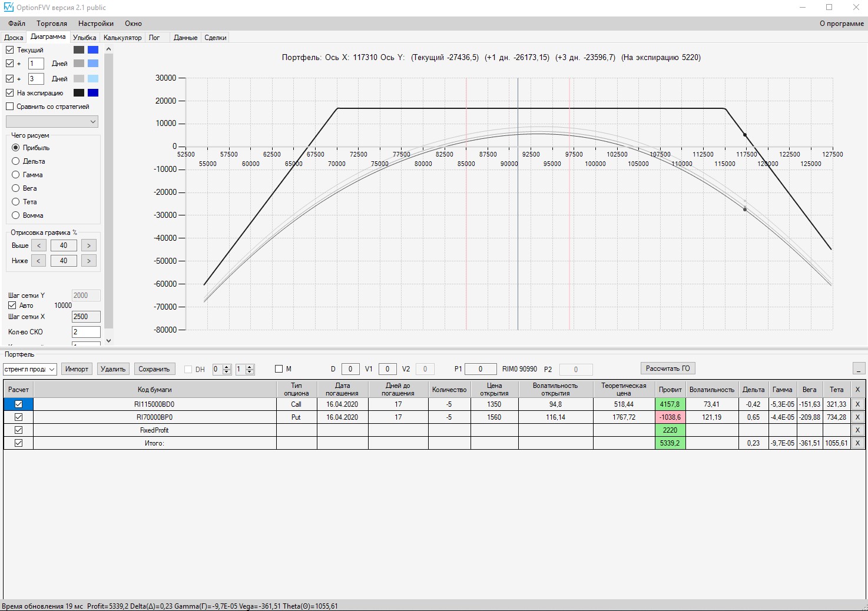Click the profit cell showing -1038,6
Image resolution: width=868 pixels, height=611 pixels.
pyautogui.click(x=671, y=417)
